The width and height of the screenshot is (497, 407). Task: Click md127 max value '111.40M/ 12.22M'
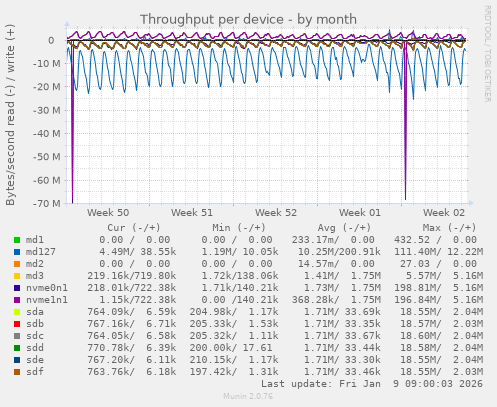click(x=439, y=252)
